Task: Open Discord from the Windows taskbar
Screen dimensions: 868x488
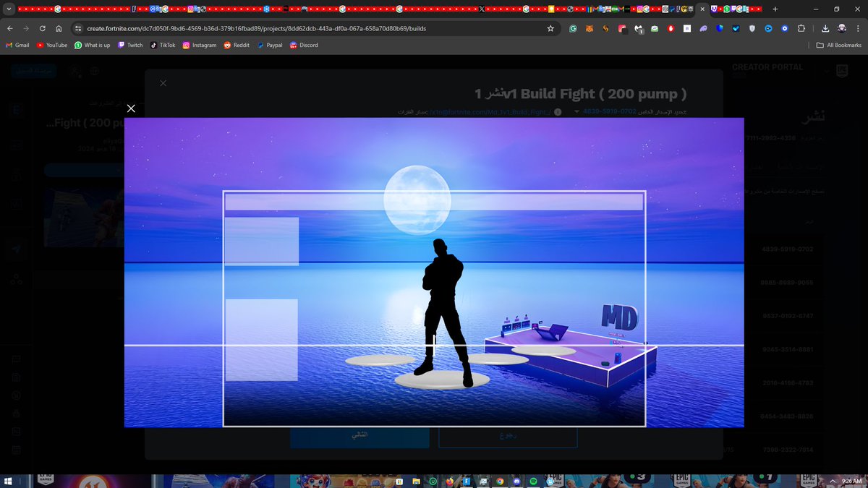Action: click(516, 481)
